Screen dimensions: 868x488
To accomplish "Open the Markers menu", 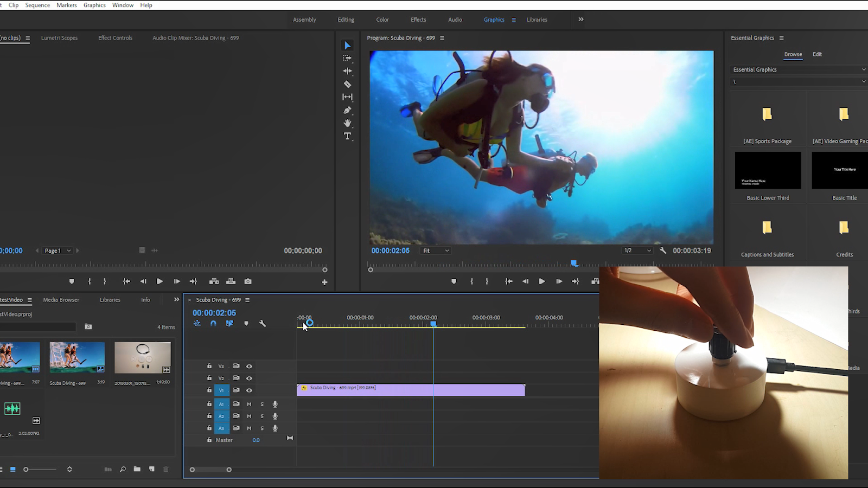I will click(67, 5).
